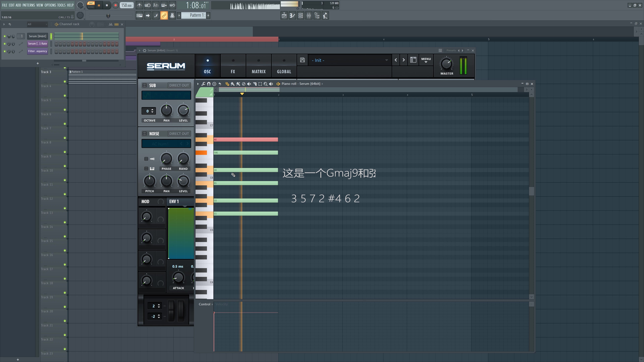644x362 pixels.
Task: Expand the Control velocity selector
Action: 212,304
